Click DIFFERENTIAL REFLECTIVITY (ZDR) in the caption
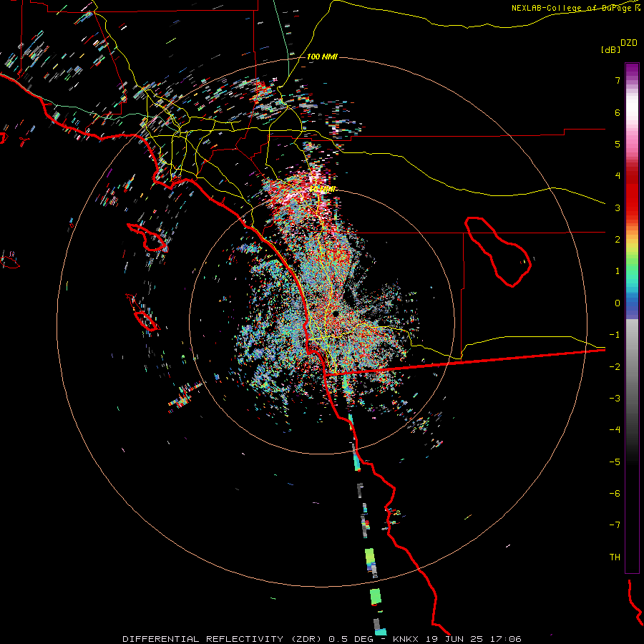 click(223, 639)
